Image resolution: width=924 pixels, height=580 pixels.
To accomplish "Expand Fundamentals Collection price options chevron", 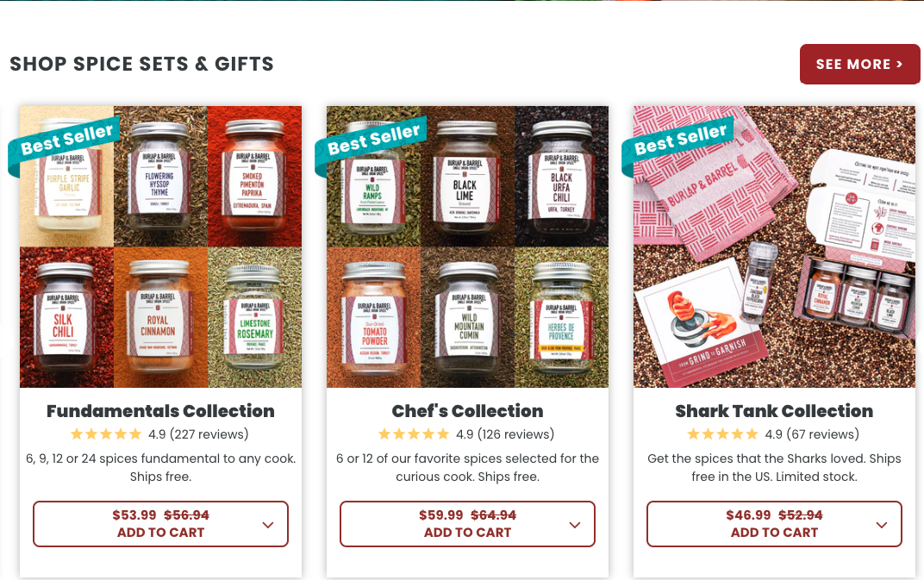I will (268, 525).
